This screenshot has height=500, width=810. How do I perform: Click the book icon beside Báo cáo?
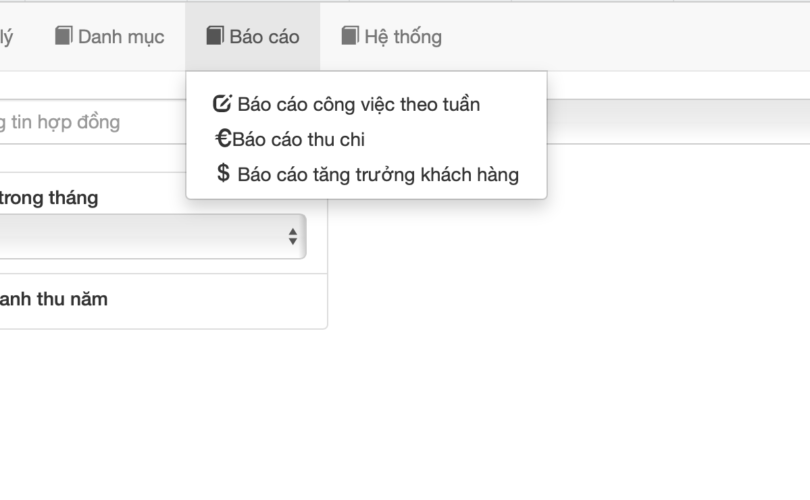[x=215, y=36]
